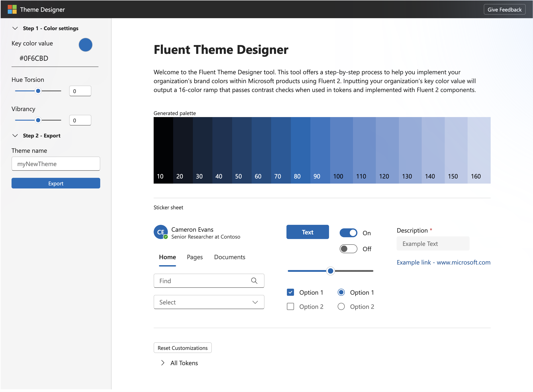Click the Theme name input field
This screenshot has height=392, width=533.
click(56, 163)
